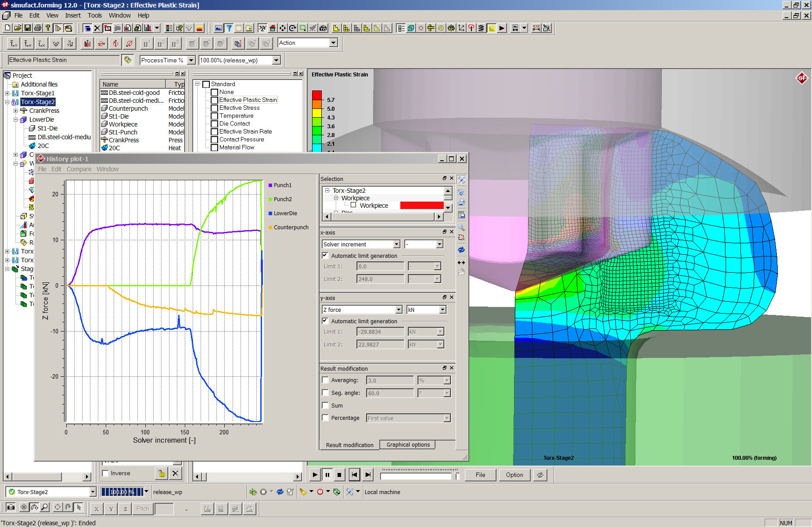Enable the Averaging checkbox
This screenshot has width=812, height=527.
pyautogui.click(x=325, y=380)
